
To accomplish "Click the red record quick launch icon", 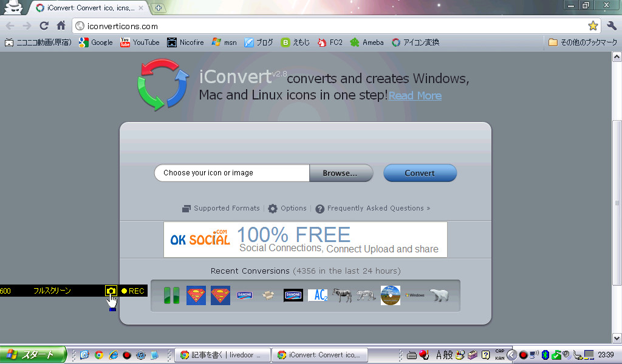I will [x=127, y=355].
